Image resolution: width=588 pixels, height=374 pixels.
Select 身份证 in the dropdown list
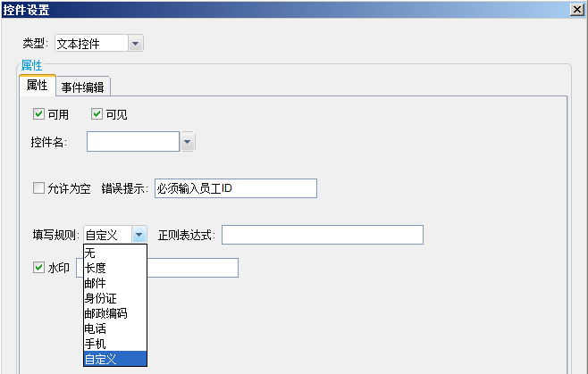point(115,298)
